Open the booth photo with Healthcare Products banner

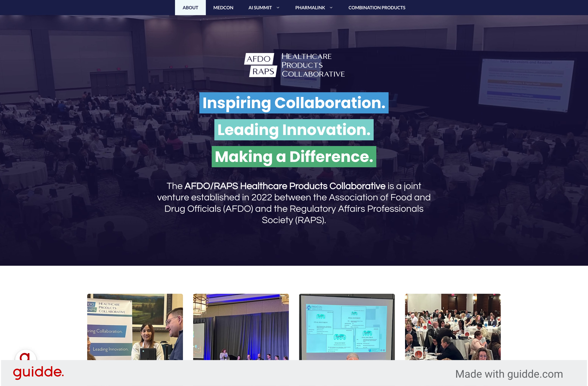coord(135,327)
